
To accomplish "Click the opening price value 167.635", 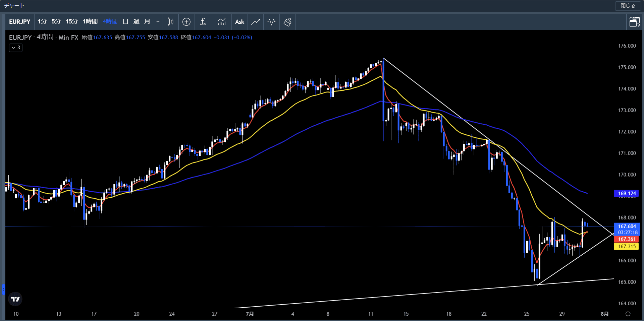I will (x=103, y=38).
